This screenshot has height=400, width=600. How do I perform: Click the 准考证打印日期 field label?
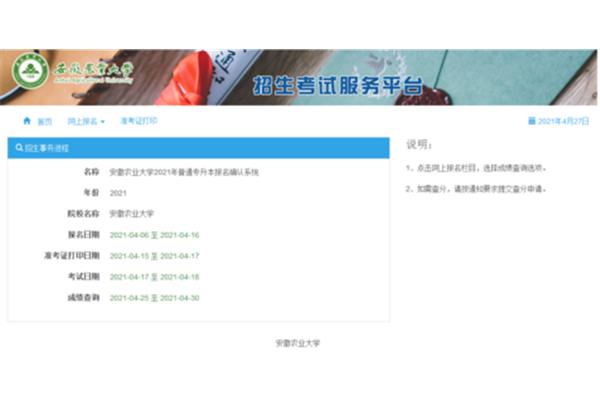(72, 255)
